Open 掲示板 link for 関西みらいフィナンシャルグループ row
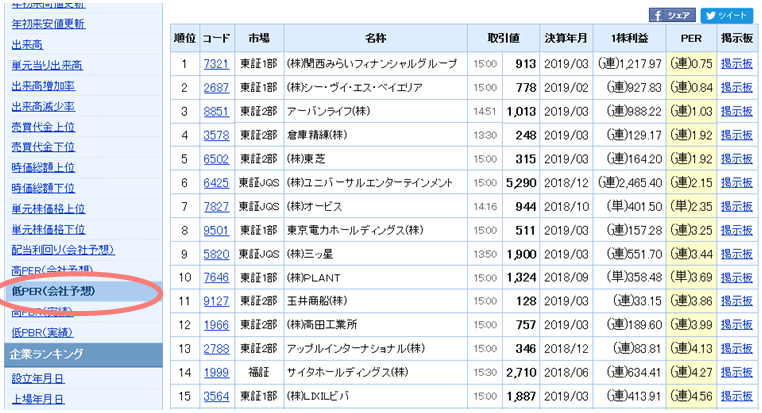The height and width of the screenshot is (413, 762). [737, 64]
